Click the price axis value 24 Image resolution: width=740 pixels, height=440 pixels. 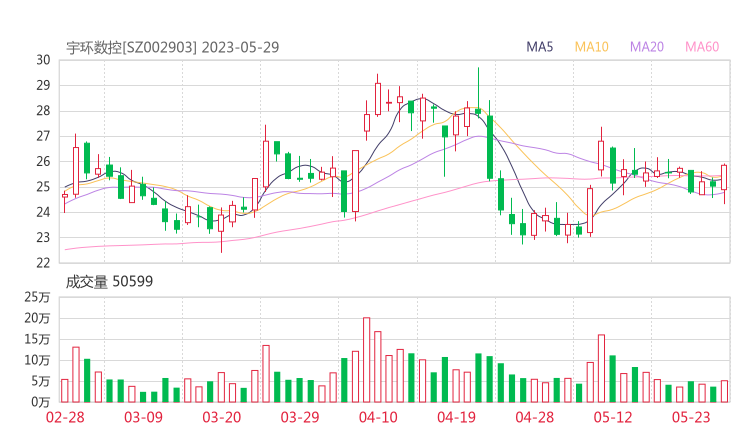(43, 212)
